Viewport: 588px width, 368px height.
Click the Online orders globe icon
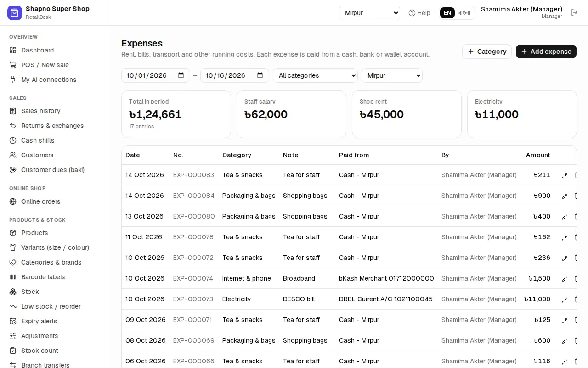tap(13, 201)
